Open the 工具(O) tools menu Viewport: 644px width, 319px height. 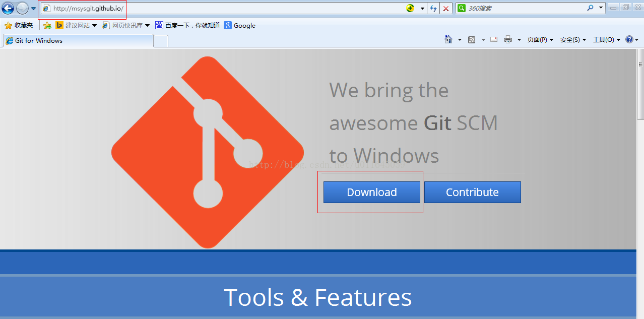[x=607, y=40]
